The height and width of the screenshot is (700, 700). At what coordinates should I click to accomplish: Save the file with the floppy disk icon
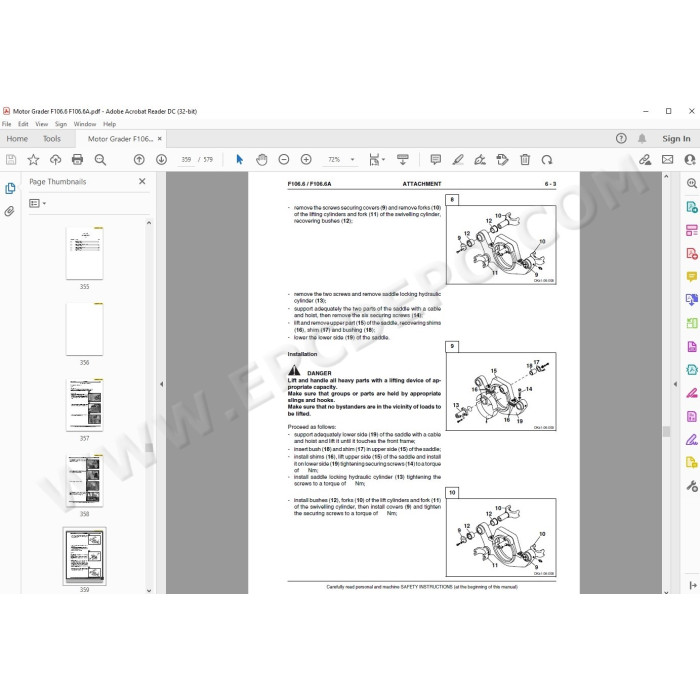click(11, 159)
